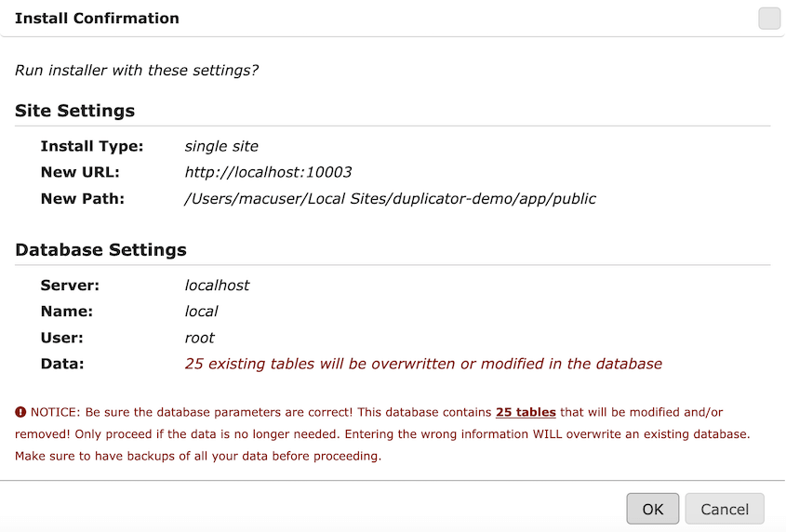
Task: Open the 25 tables link
Action: (526, 412)
